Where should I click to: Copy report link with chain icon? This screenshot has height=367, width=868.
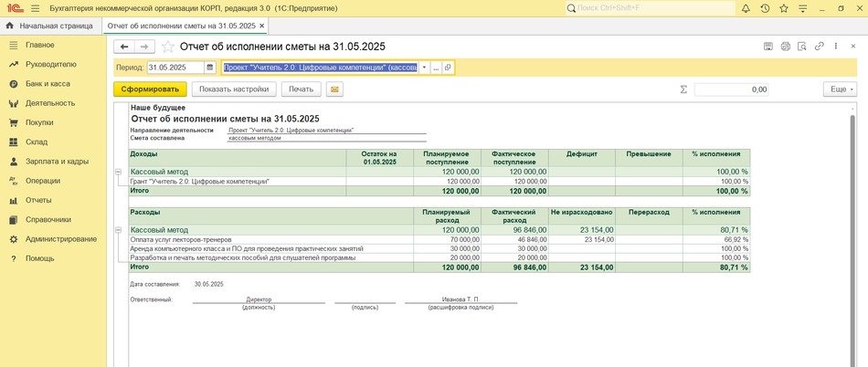tap(820, 47)
